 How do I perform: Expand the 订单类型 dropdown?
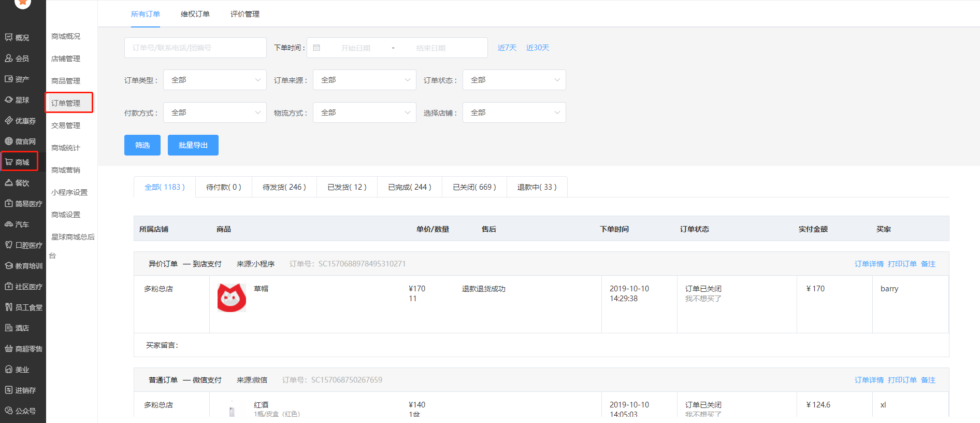pos(214,80)
